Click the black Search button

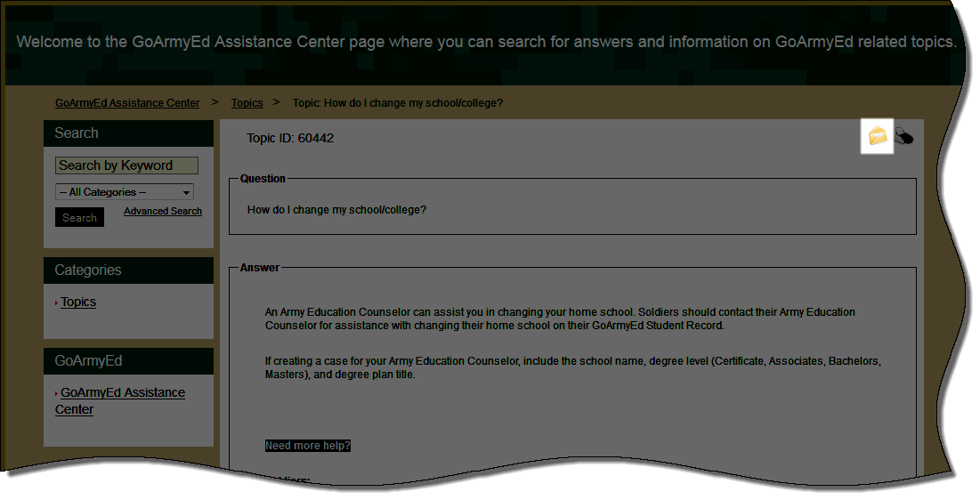pos(79,217)
